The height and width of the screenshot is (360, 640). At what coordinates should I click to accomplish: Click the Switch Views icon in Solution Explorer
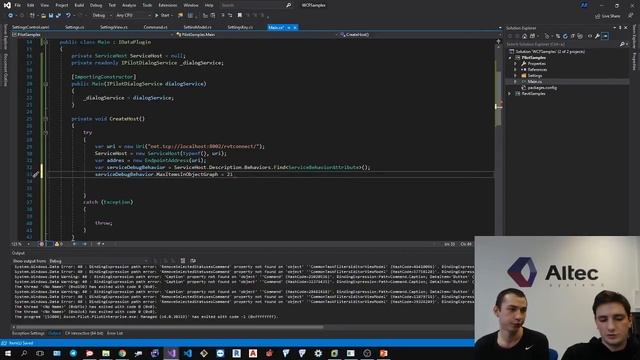(x=532, y=36)
